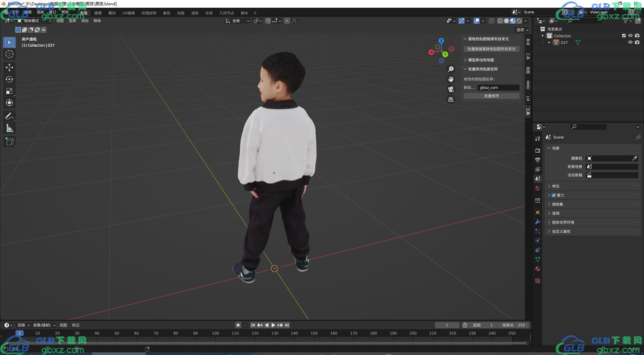Switch to the 着色 (Shading) workspace tab
The image size is (644, 355).
click(167, 13)
